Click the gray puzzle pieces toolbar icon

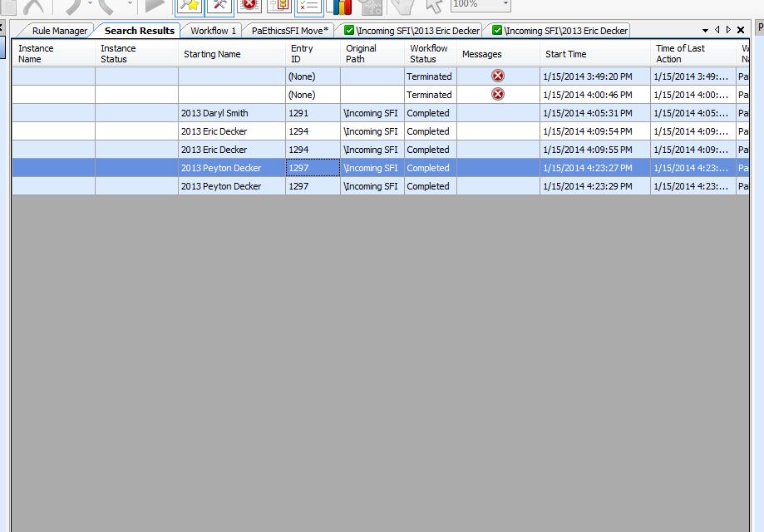coord(370,7)
